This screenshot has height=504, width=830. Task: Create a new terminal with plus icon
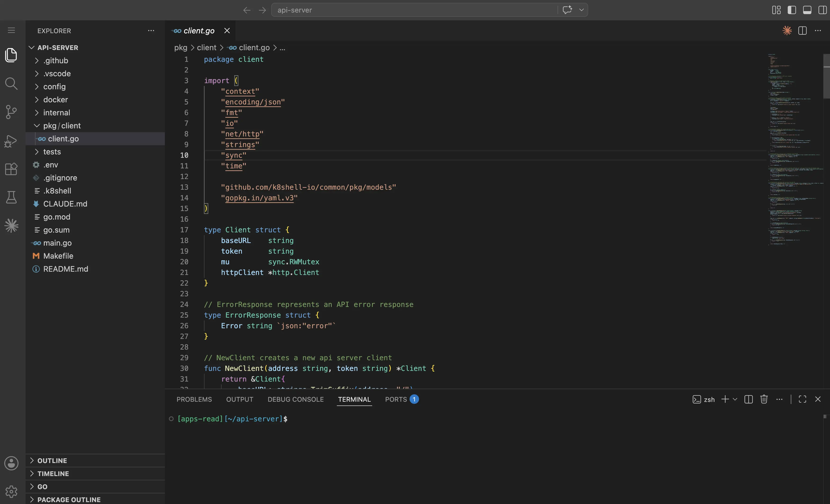tap(725, 399)
